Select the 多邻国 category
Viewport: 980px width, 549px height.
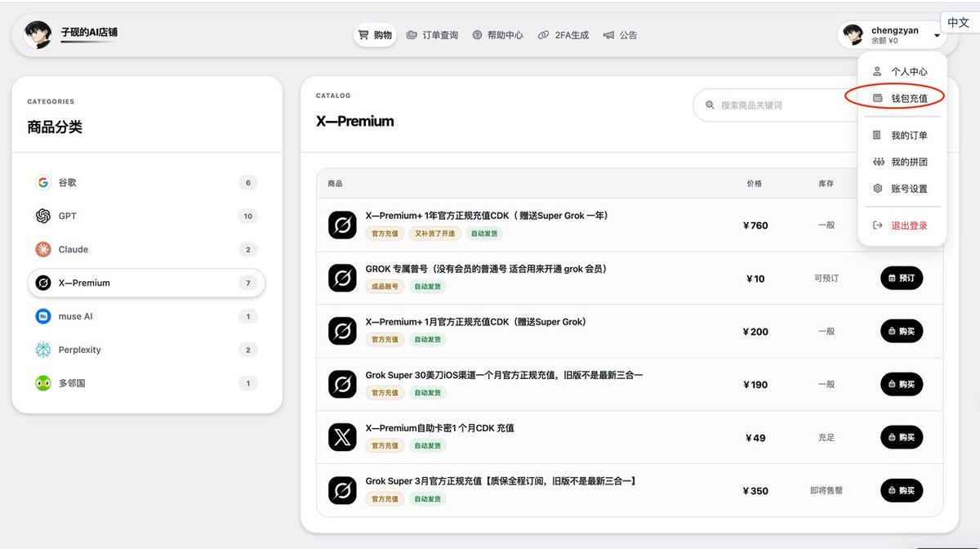[147, 384]
